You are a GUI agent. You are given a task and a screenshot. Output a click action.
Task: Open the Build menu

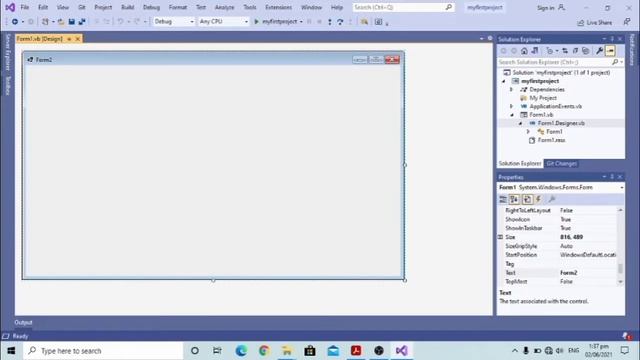pos(127,7)
